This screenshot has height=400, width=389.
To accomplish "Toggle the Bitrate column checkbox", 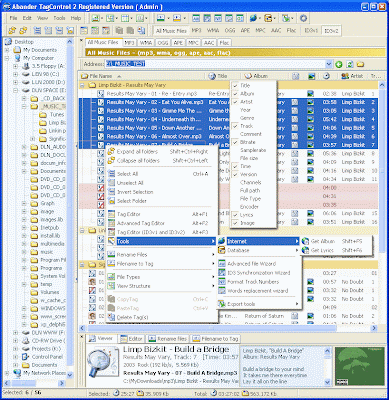I will click(236, 142).
